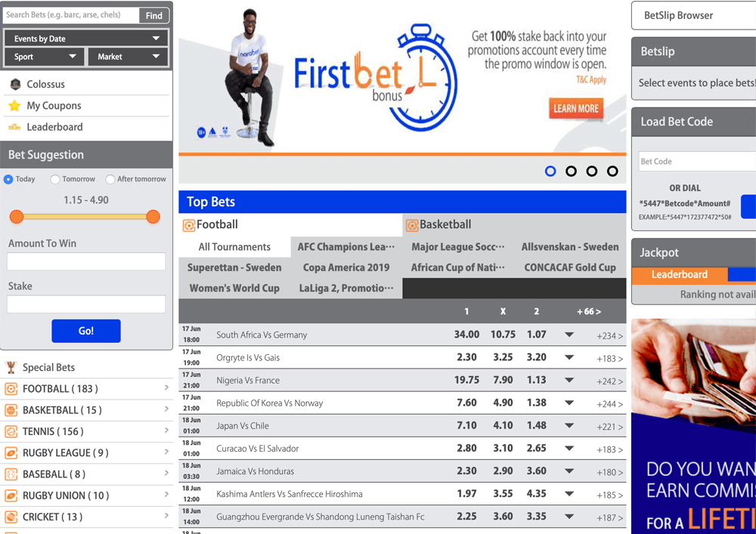Click the Cricket sport icon in sidebar
The width and height of the screenshot is (756, 534).
[11, 517]
